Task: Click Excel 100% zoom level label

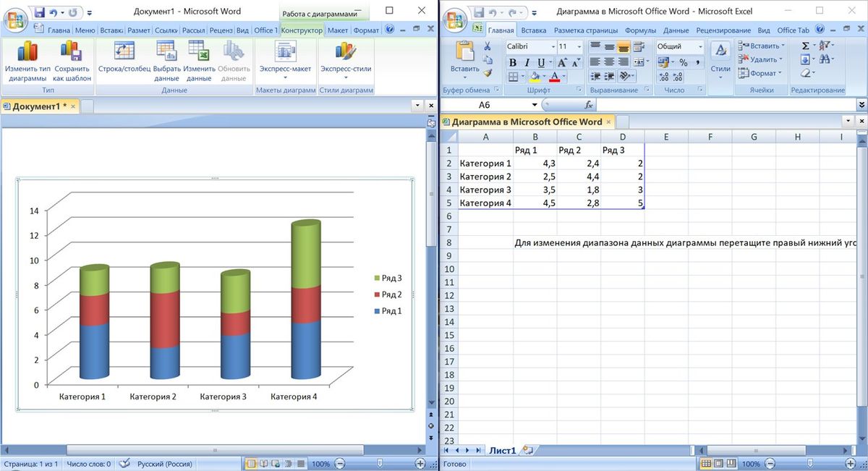Action: point(752,464)
